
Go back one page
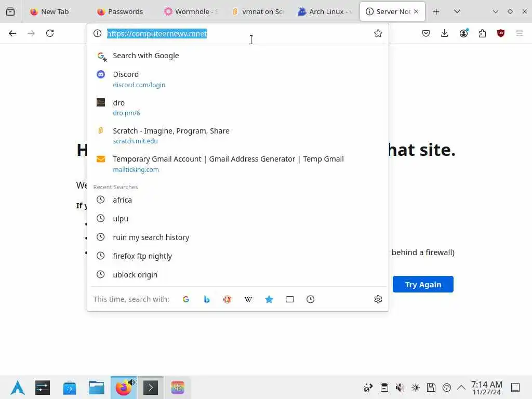coord(12,33)
